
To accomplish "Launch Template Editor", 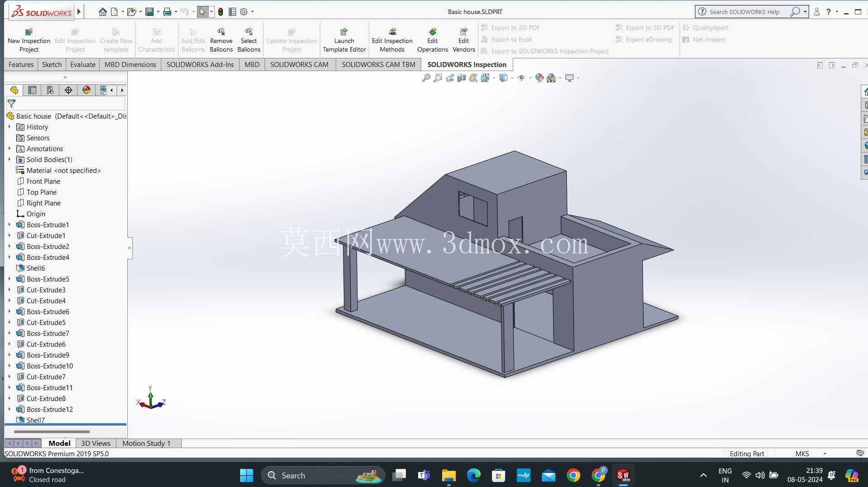I will tap(344, 40).
